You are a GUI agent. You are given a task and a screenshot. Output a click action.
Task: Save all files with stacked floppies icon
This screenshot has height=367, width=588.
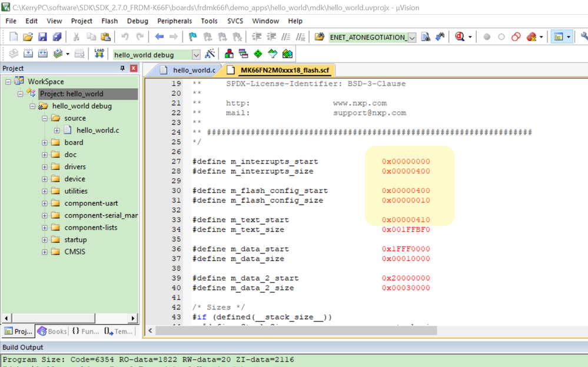coord(57,36)
